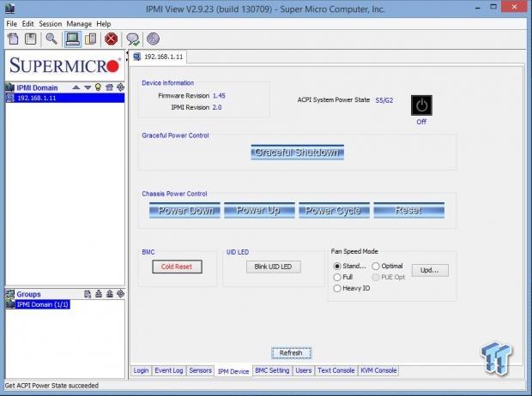Click the light bulb icon in IPMI Domain header
This screenshot has width=532, height=396.
click(x=98, y=87)
